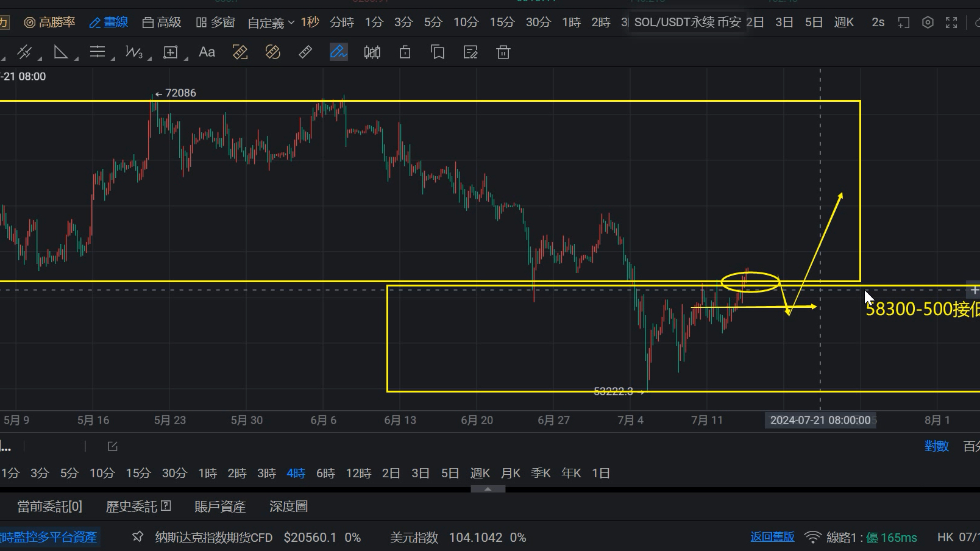Select the 30分 timeframe in the top bar
This screenshot has height=551, width=980.
(538, 23)
